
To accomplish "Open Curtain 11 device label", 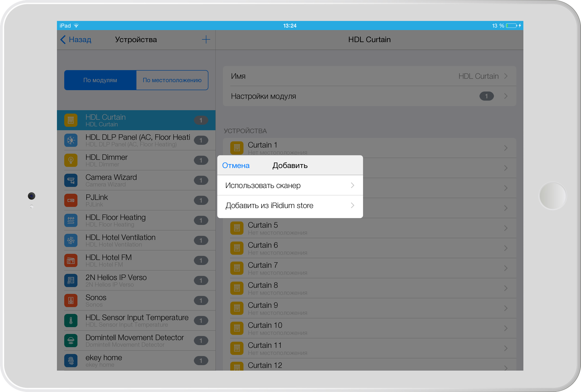I will pos(265,345).
